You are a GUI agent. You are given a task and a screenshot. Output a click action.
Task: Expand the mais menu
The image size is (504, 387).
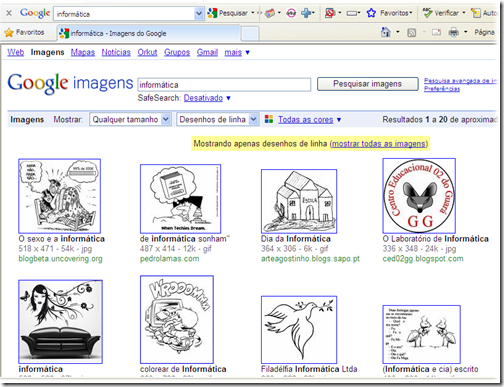coord(237,52)
